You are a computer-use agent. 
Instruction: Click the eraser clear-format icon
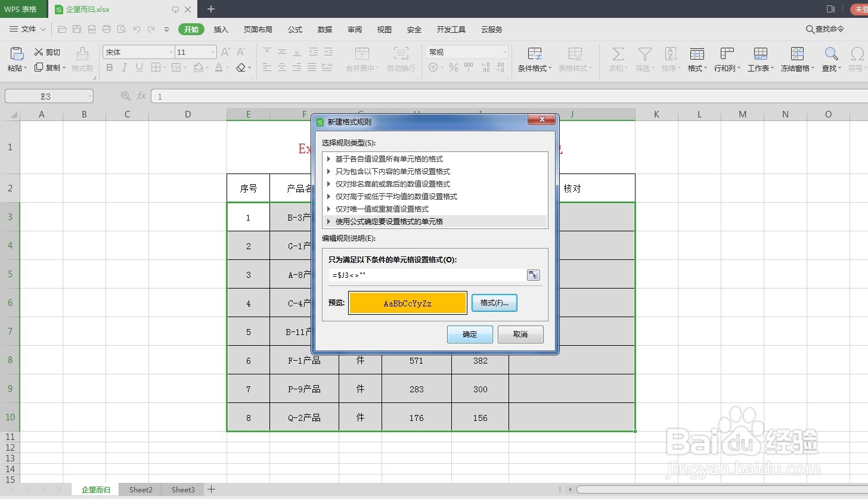click(241, 68)
